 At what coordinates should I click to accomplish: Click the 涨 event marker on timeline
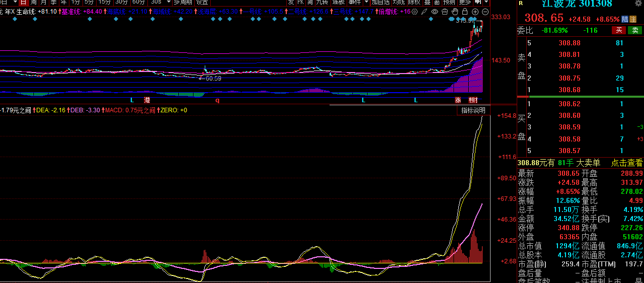(x=458, y=100)
